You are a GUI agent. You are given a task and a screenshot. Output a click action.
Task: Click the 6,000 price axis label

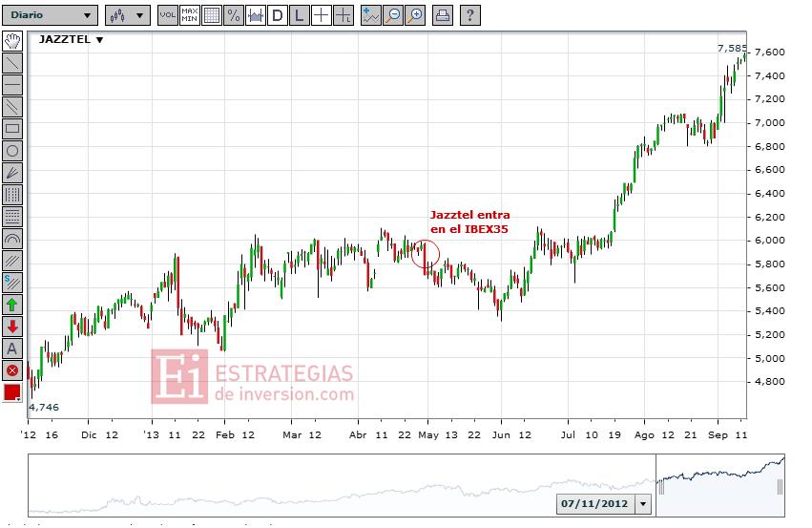pos(769,241)
